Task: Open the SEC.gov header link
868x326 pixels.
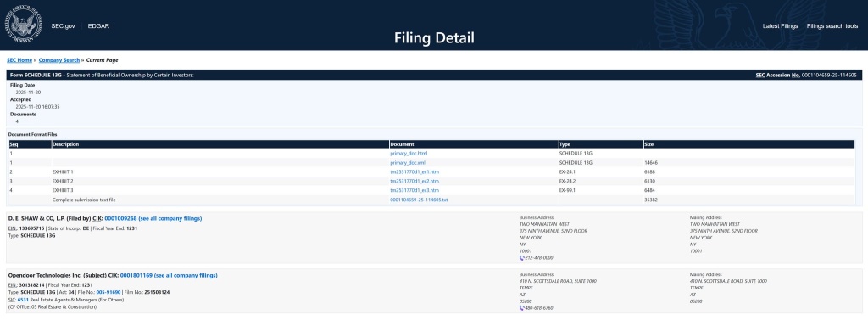Action: tap(63, 26)
